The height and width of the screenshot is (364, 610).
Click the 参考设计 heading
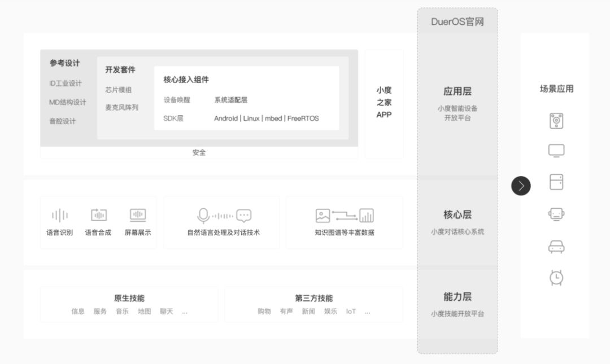[64, 63]
